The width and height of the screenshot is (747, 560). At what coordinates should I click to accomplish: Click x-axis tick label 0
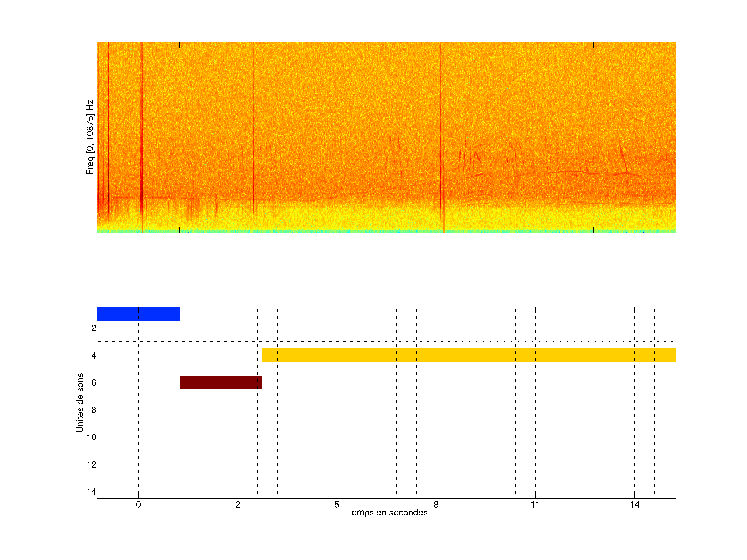click(138, 505)
